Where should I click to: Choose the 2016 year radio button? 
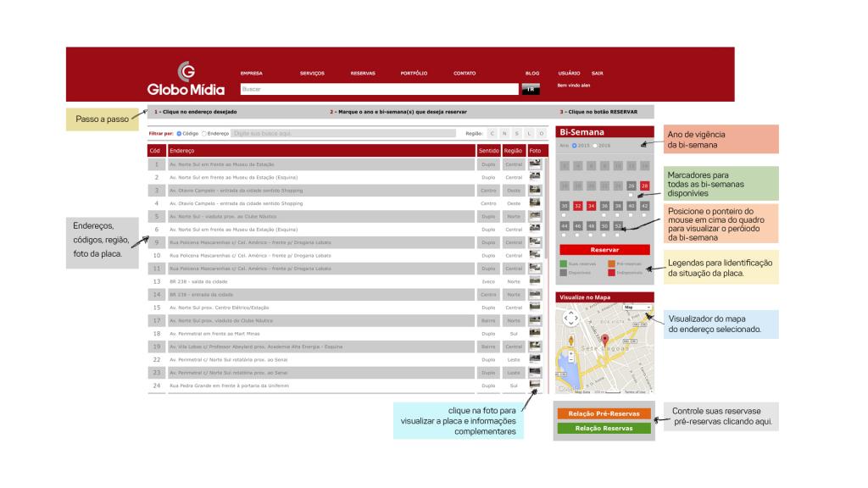[596, 146]
